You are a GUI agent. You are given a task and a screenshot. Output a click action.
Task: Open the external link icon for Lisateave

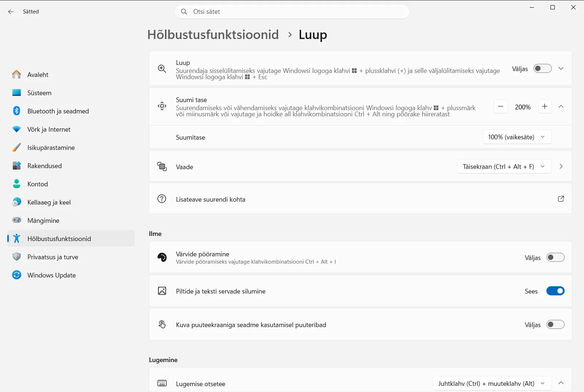coord(561,199)
